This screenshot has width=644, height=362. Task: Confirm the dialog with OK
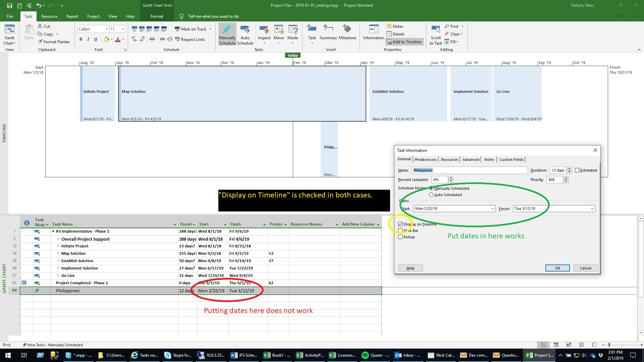(x=557, y=268)
